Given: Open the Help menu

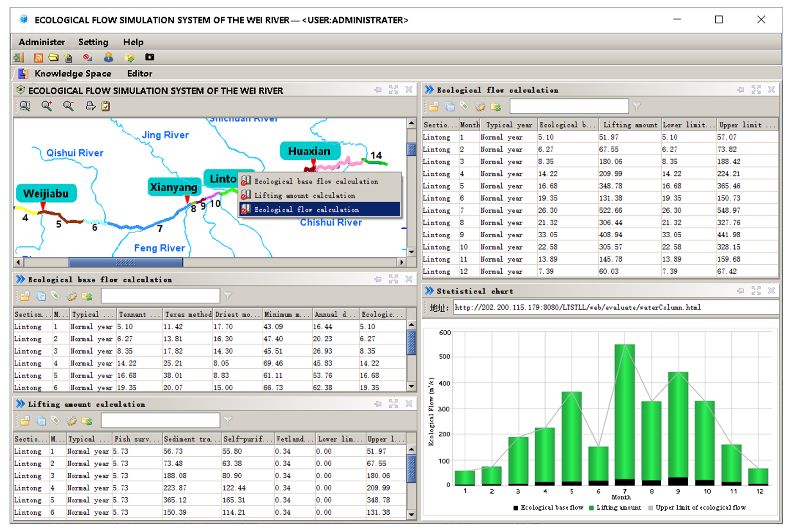Looking at the screenshot, I should point(133,42).
